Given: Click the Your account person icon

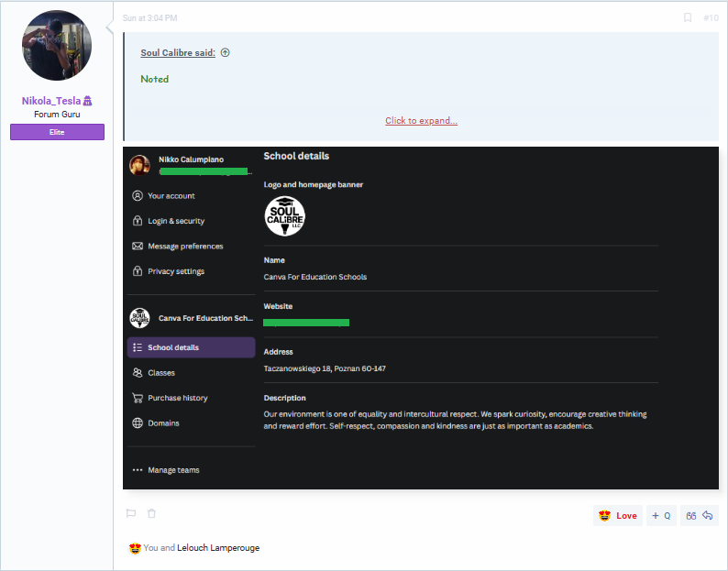Looking at the screenshot, I should (x=138, y=195).
